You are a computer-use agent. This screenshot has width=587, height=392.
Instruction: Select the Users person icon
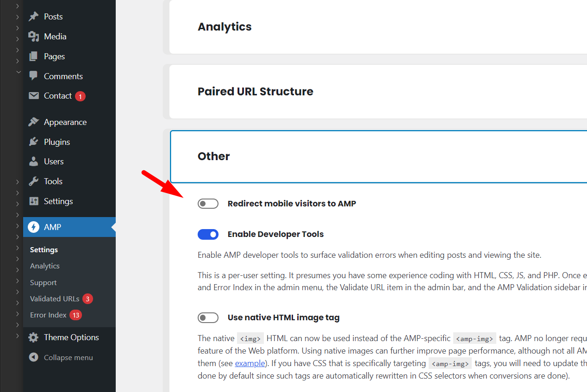(x=33, y=162)
